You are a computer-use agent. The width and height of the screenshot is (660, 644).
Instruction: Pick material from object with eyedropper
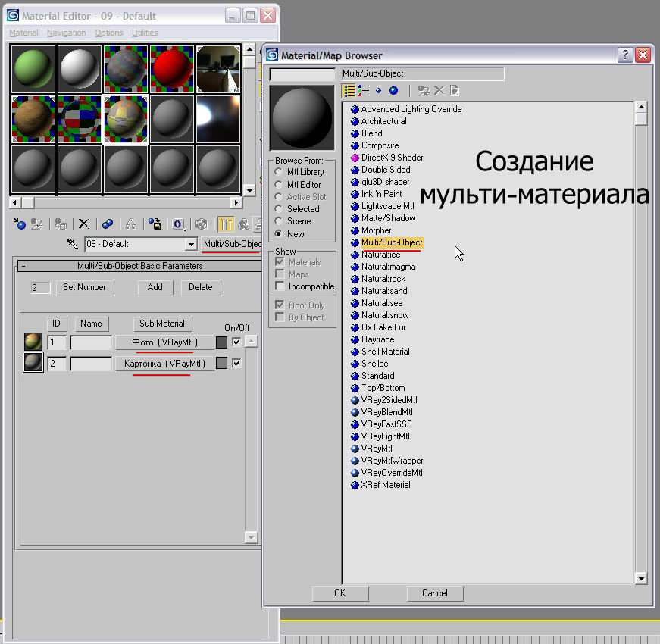(73, 244)
